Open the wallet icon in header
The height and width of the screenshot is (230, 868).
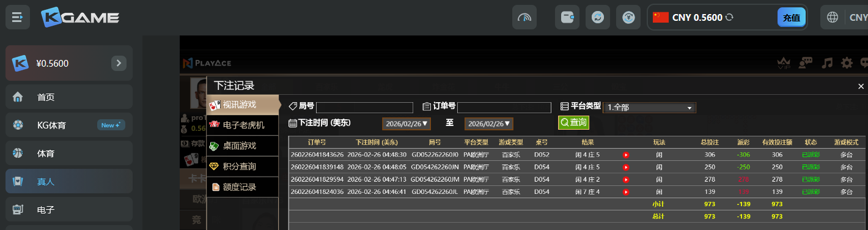[x=567, y=17]
